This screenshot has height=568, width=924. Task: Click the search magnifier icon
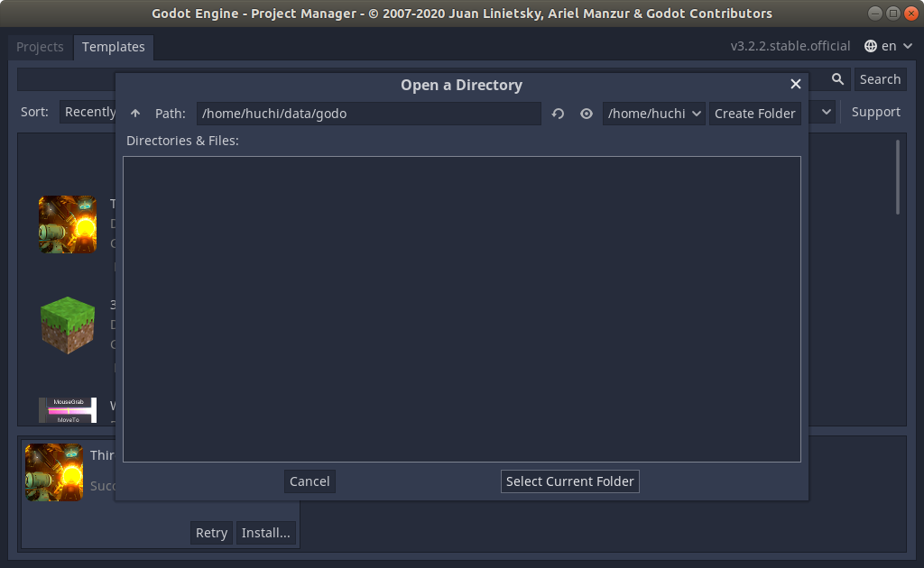click(837, 78)
